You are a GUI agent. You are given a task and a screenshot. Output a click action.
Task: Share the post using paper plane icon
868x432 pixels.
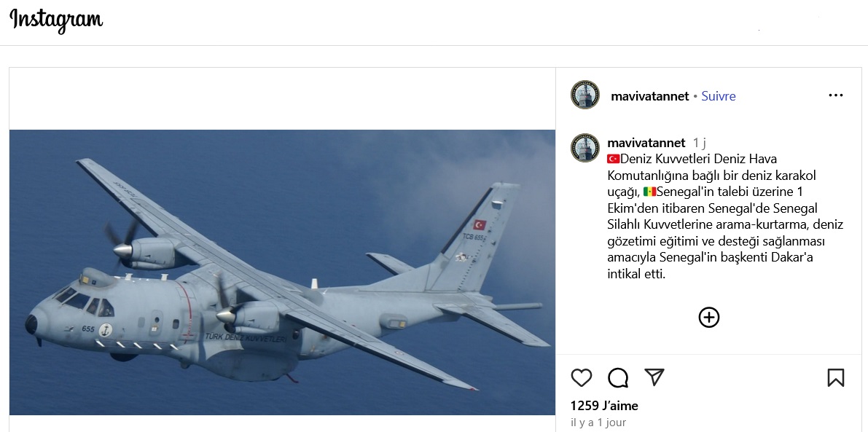point(654,377)
